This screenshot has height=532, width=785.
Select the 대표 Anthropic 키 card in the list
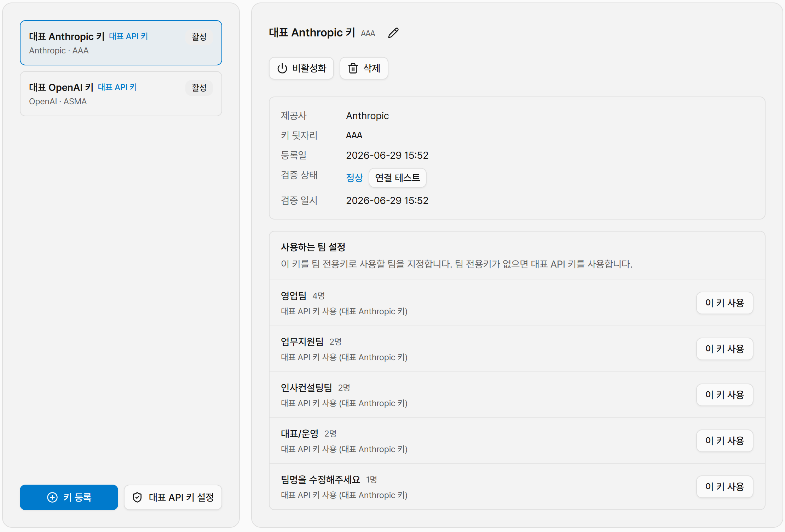[x=121, y=43]
